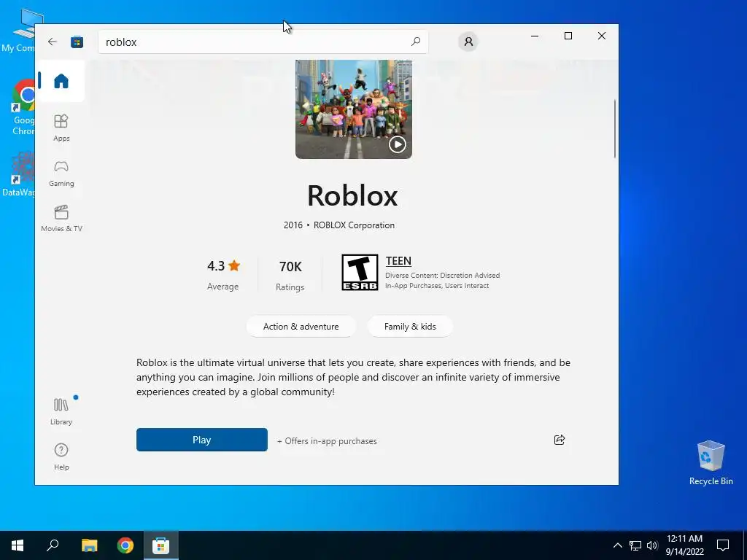
Task: Close the Microsoft Store window
Action: pyautogui.click(x=602, y=36)
